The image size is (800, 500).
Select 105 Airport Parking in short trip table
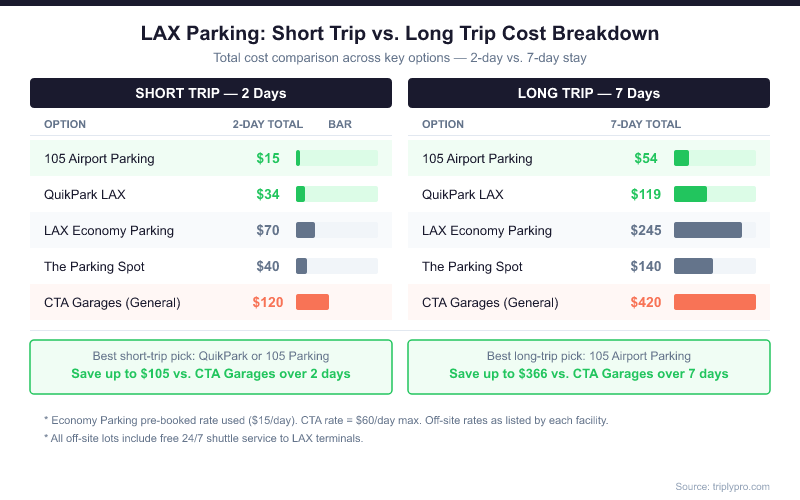99,158
